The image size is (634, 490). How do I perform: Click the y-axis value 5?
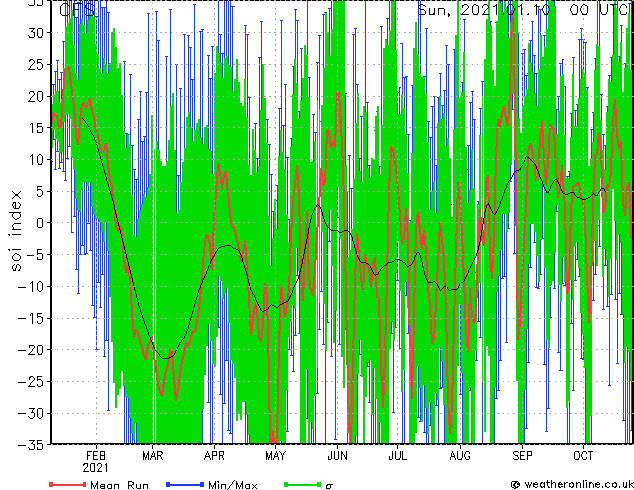(40, 191)
